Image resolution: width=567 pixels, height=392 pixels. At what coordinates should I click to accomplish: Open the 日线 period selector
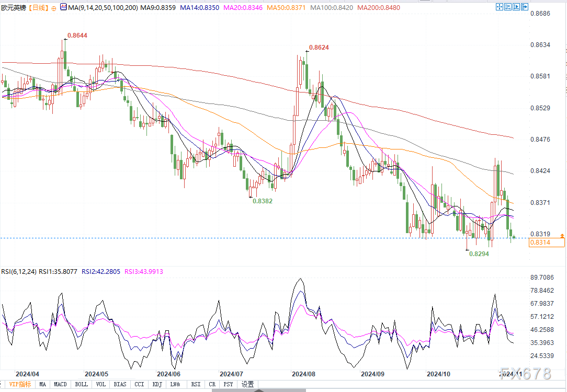point(38,8)
